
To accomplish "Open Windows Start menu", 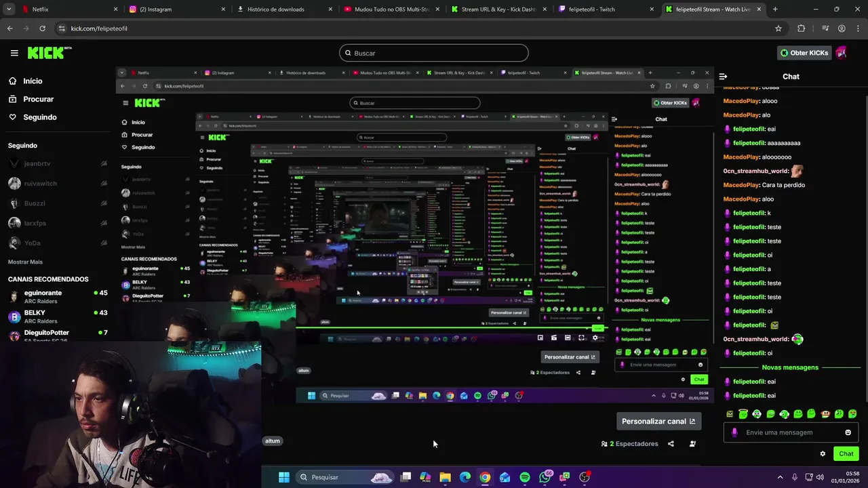I will 284,477.
